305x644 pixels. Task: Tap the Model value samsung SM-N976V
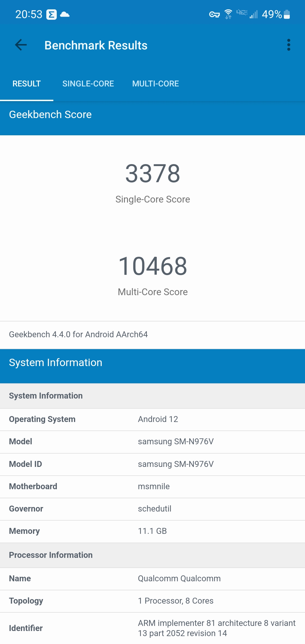(x=176, y=441)
